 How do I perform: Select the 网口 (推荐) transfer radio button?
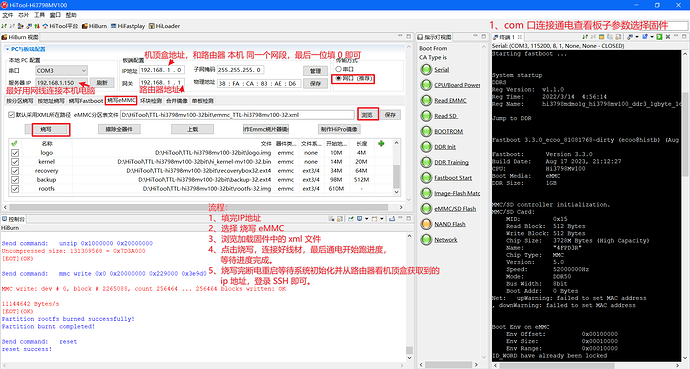click(338, 78)
